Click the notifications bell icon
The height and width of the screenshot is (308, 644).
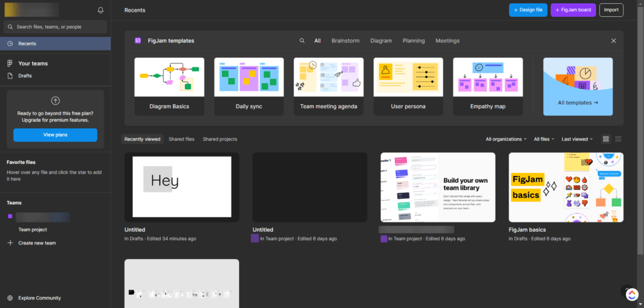pos(101,10)
